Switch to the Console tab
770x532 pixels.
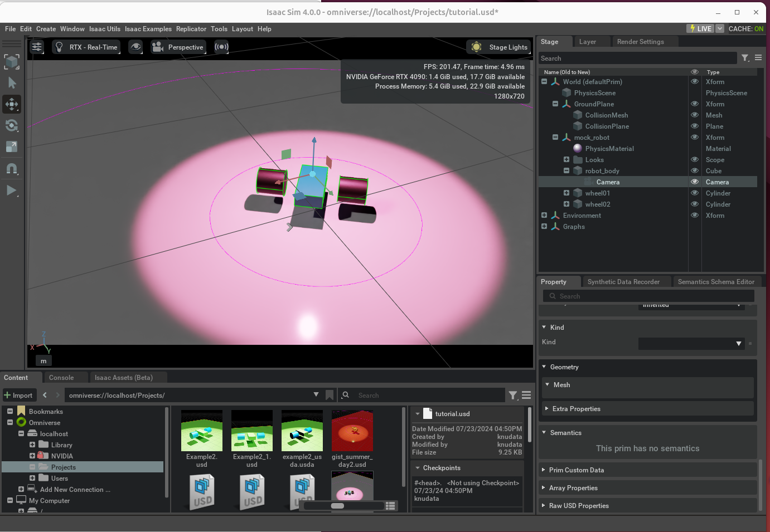tap(61, 378)
